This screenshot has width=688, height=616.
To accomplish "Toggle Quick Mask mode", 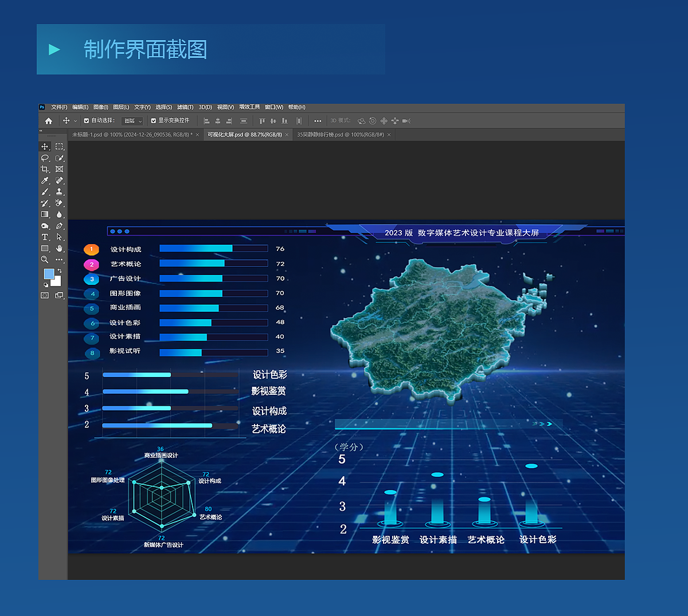I will point(45,295).
